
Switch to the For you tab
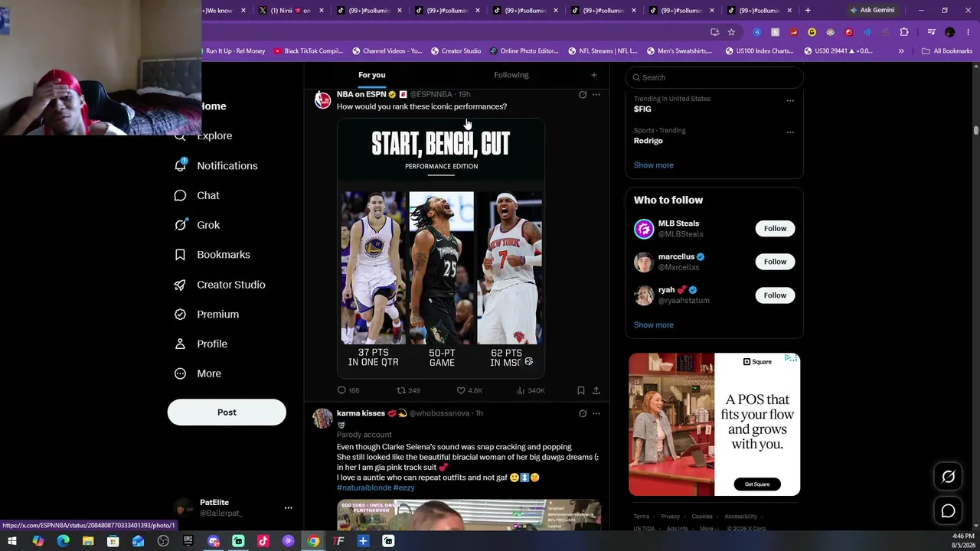point(372,75)
